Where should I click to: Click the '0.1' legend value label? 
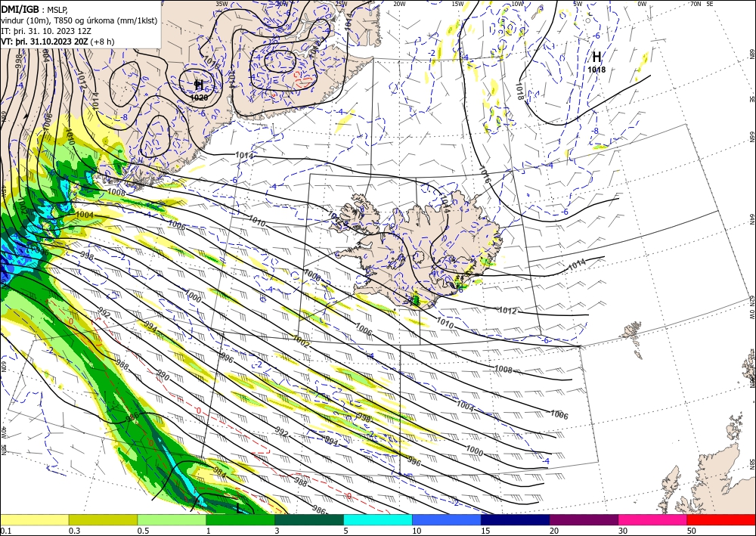coord(6,531)
